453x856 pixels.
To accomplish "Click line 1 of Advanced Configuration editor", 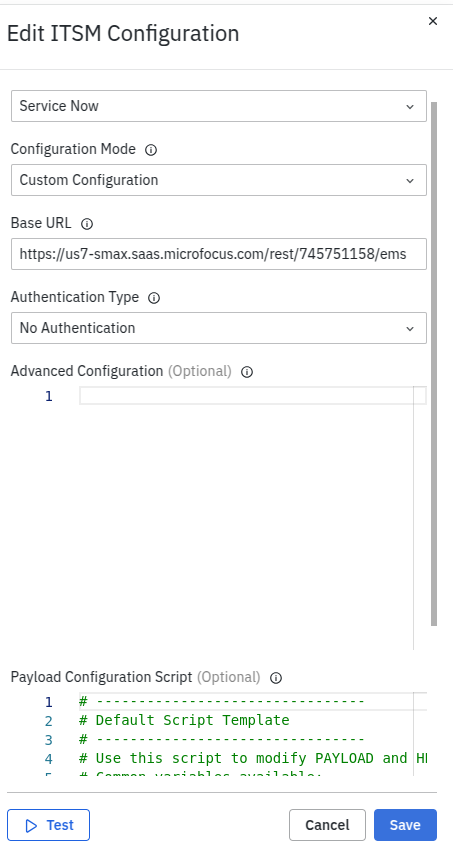I will (253, 396).
